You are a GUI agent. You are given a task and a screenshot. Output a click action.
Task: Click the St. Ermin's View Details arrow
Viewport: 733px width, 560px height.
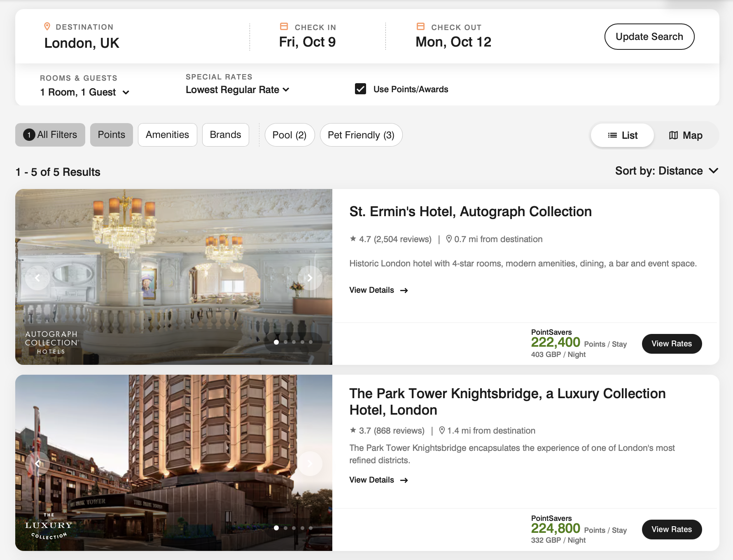(404, 290)
